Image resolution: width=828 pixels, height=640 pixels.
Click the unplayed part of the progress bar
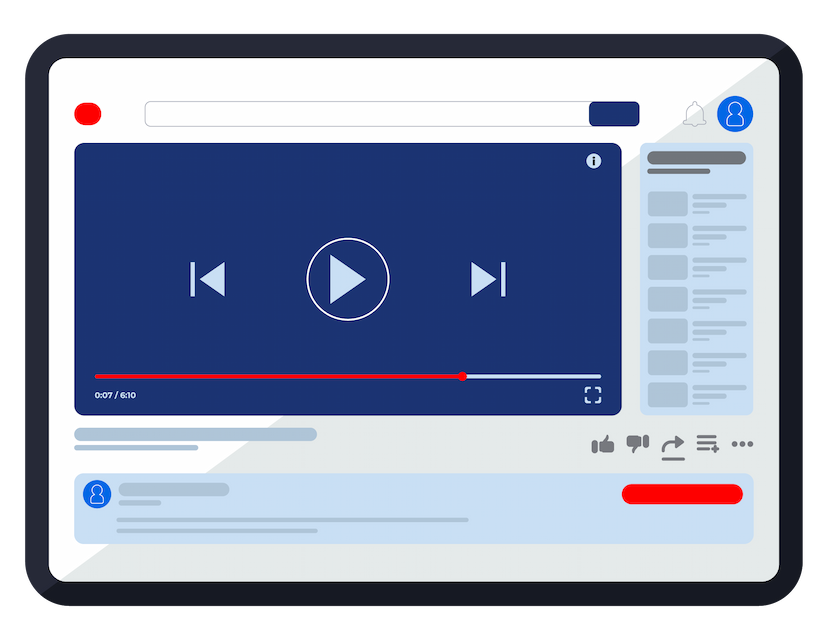click(x=534, y=377)
